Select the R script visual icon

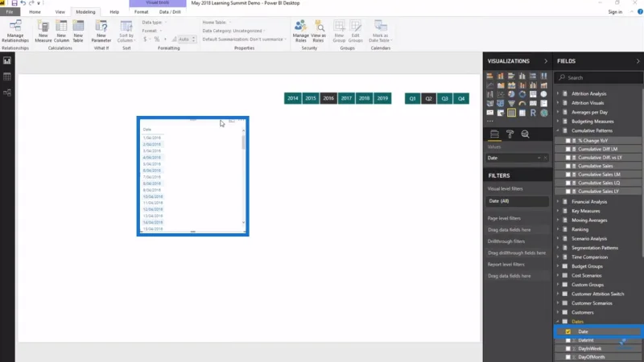(x=533, y=113)
